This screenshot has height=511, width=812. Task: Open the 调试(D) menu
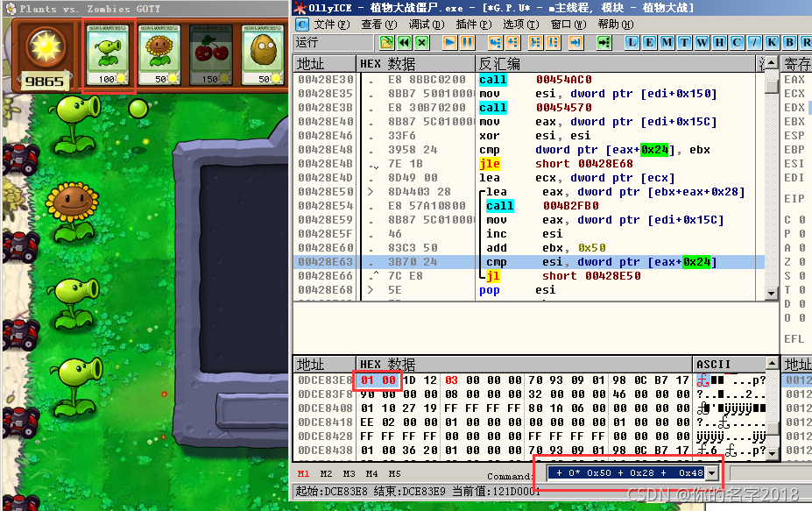[x=427, y=25]
